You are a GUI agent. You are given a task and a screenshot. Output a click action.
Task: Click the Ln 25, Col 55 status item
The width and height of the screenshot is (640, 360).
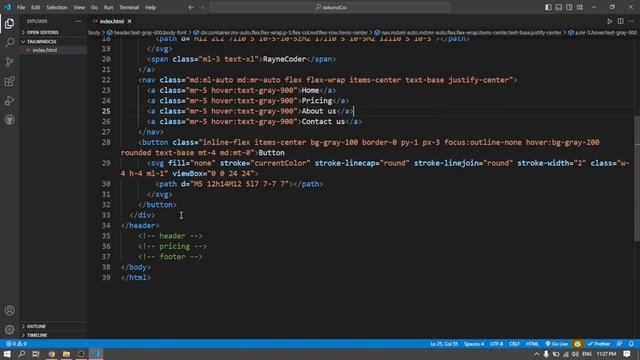(x=444, y=344)
